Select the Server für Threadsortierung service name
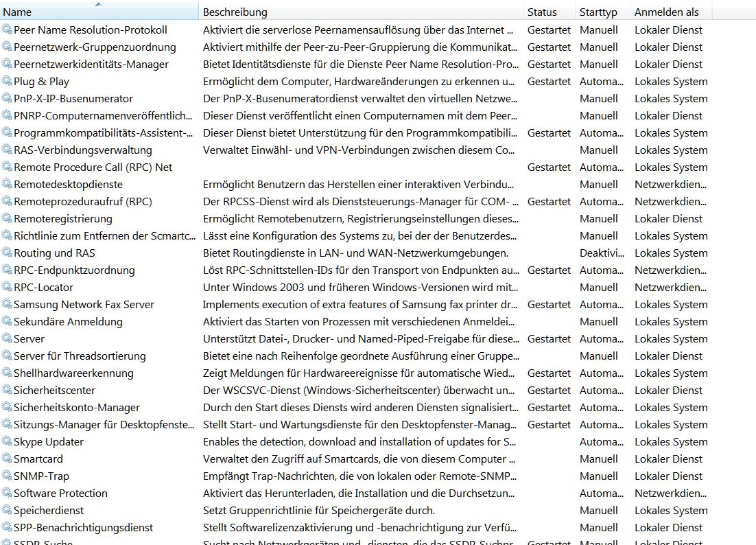Screen dimensions: 756x545 click(x=80, y=356)
